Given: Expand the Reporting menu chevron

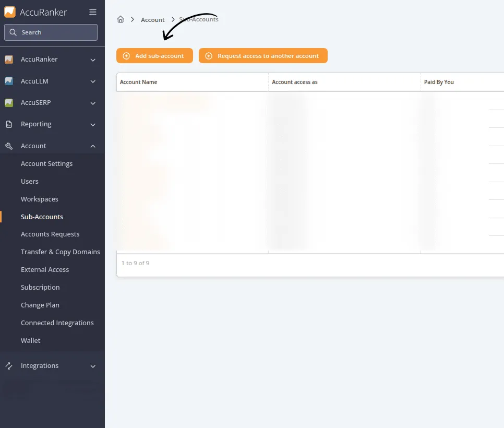Looking at the screenshot, I should [x=93, y=124].
